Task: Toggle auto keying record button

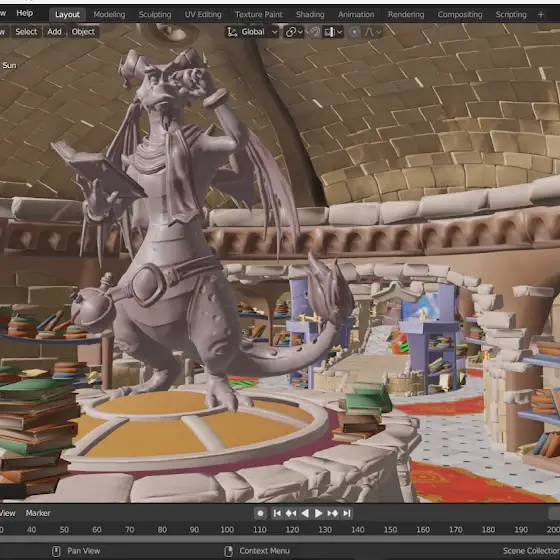Action: pos(260,513)
